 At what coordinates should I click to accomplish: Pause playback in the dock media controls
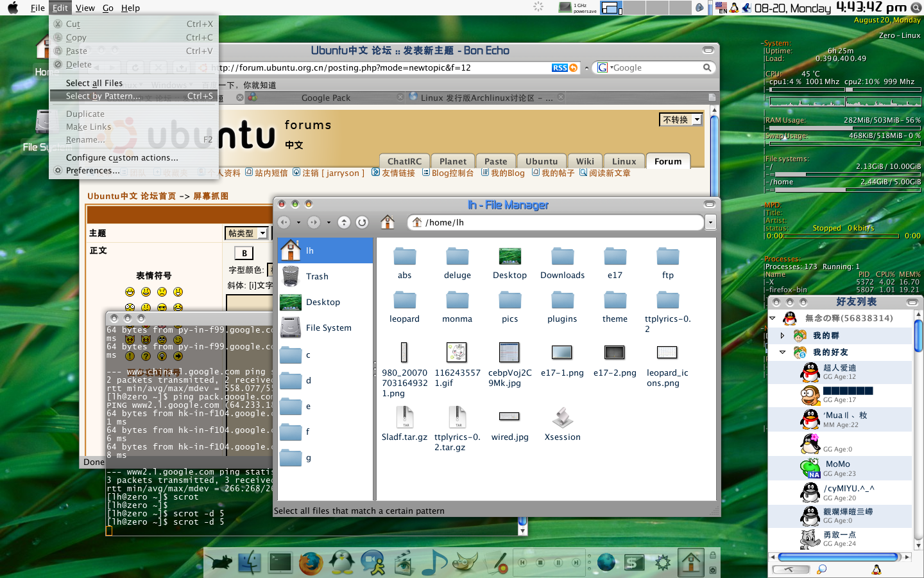click(558, 563)
